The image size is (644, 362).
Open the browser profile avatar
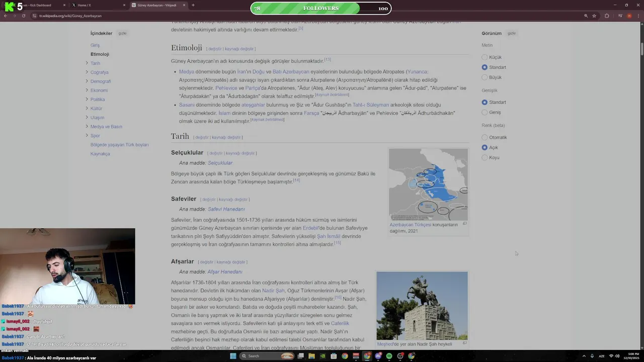(629, 16)
